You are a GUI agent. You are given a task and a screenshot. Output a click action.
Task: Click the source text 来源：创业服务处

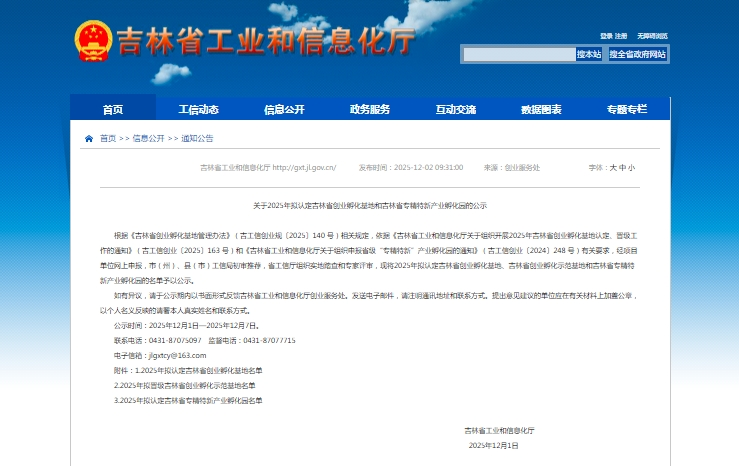[512, 168]
